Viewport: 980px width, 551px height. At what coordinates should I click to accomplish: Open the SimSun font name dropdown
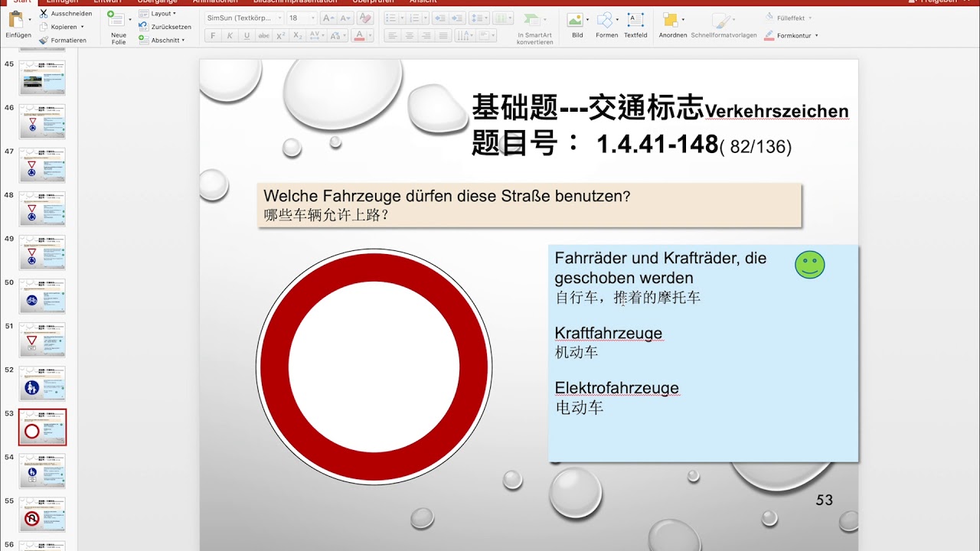pos(279,18)
